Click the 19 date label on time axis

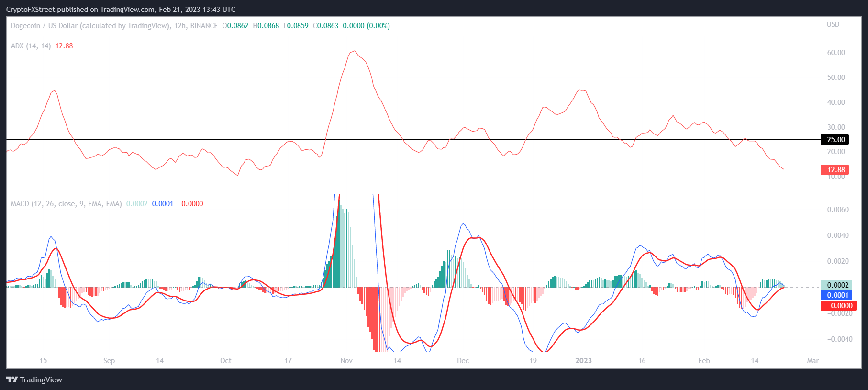(533, 361)
